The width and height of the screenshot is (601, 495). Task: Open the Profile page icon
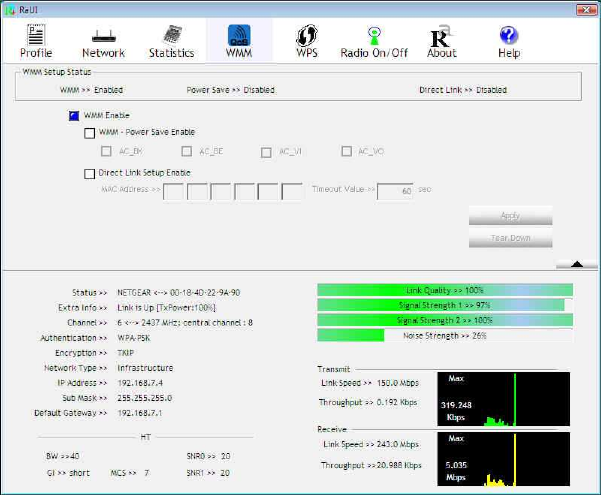(36, 35)
